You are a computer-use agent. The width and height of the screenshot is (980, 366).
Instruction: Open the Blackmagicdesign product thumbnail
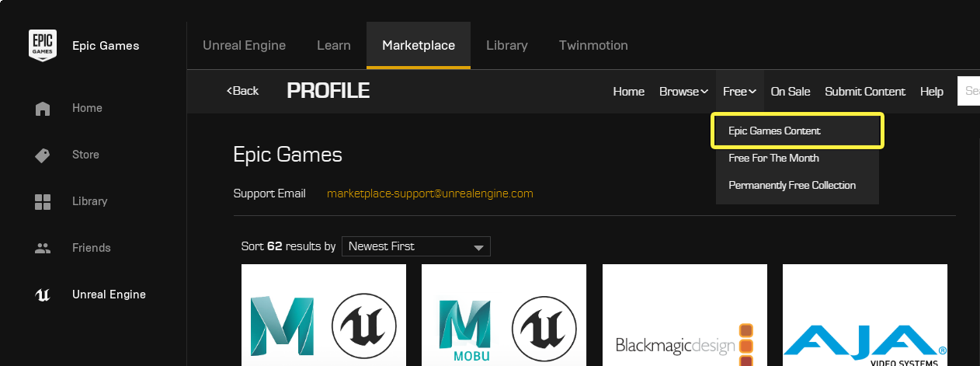[x=685, y=315]
